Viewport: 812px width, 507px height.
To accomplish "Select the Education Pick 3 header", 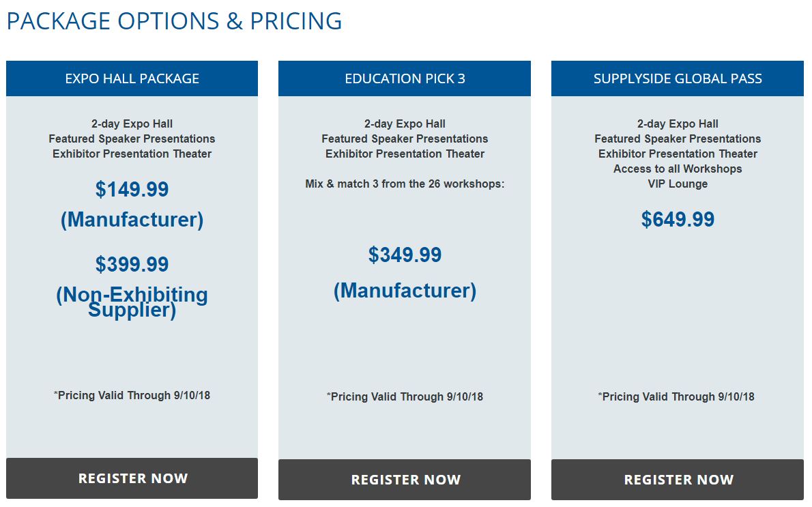I will tap(405, 78).
